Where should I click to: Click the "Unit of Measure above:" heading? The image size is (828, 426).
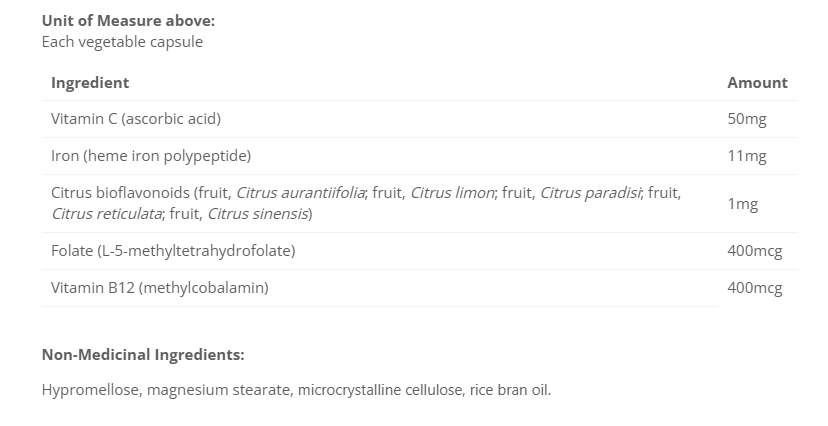click(128, 20)
